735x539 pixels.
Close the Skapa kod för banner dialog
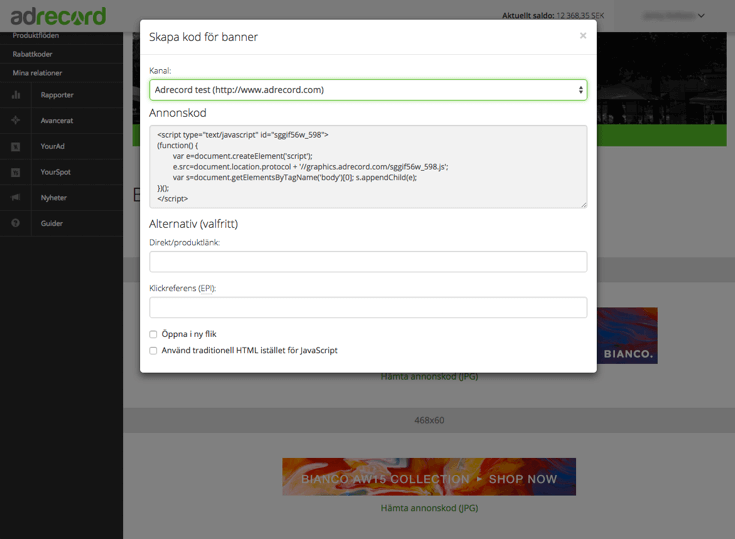coord(583,36)
